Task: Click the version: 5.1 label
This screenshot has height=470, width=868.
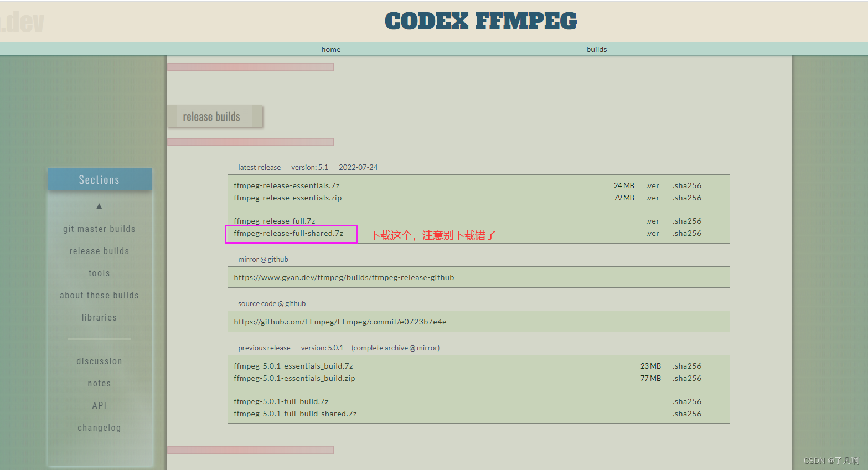Action: pyautogui.click(x=309, y=167)
